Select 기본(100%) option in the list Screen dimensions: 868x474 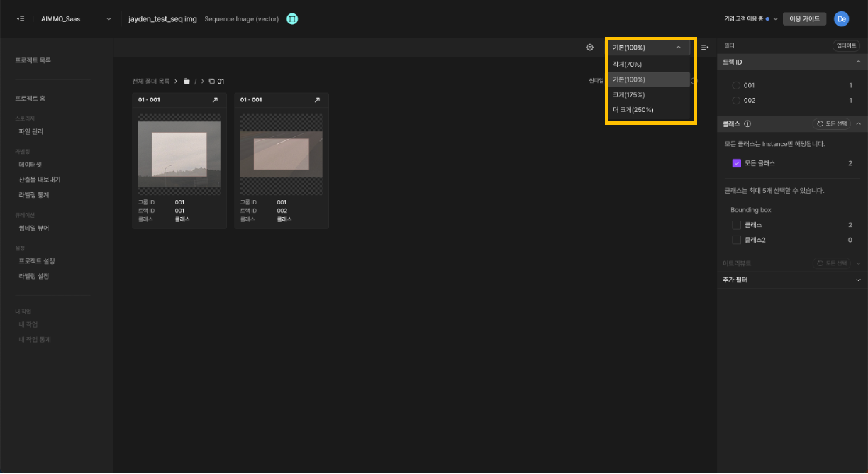click(649, 79)
